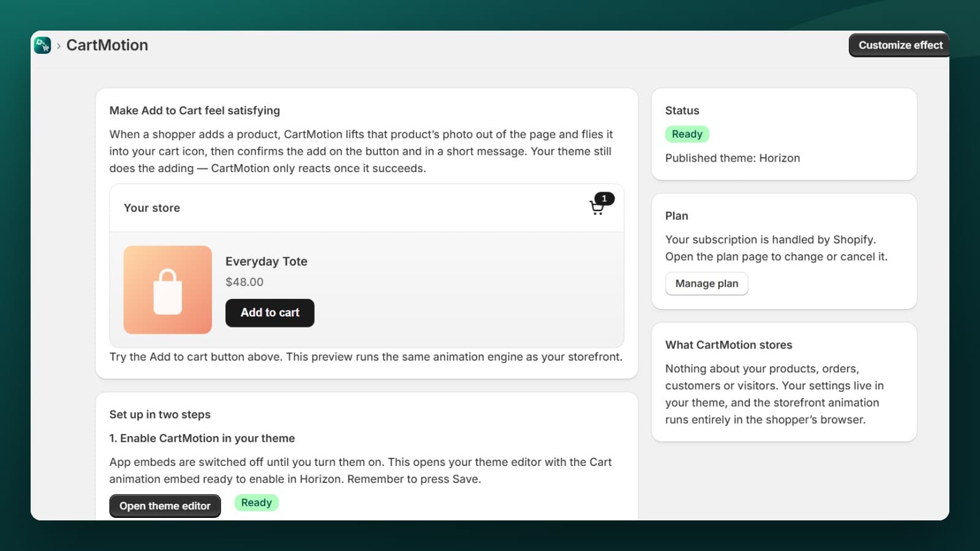Click Add to cart for Everyday Tote
980x551 pixels.
click(x=269, y=313)
